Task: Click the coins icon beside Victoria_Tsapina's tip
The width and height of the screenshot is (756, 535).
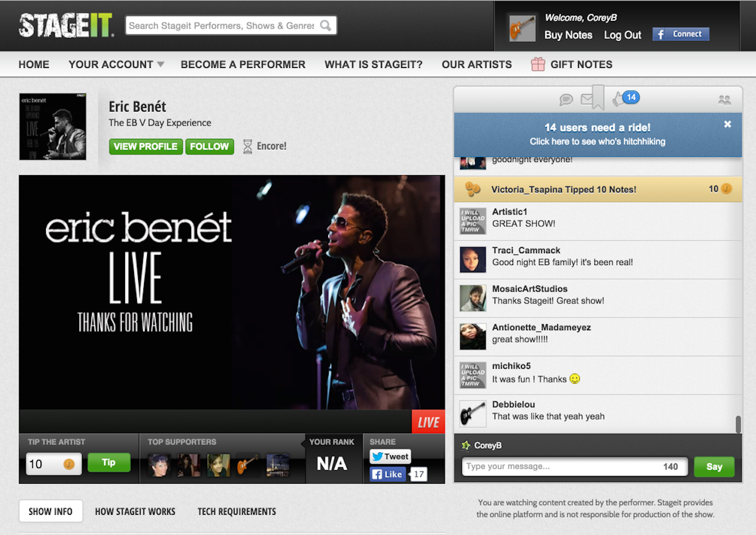Action: [x=473, y=189]
